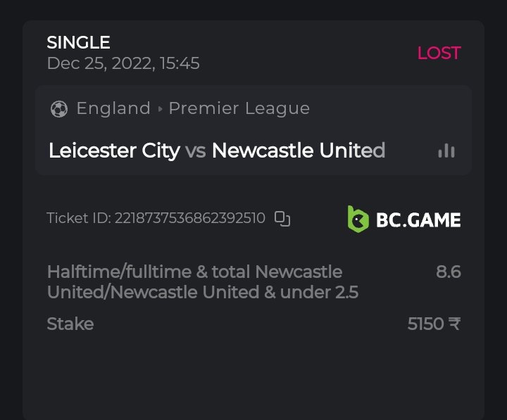Click the rupee currency symbol
The height and width of the screenshot is (420, 507).
pyautogui.click(x=455, y=324)
